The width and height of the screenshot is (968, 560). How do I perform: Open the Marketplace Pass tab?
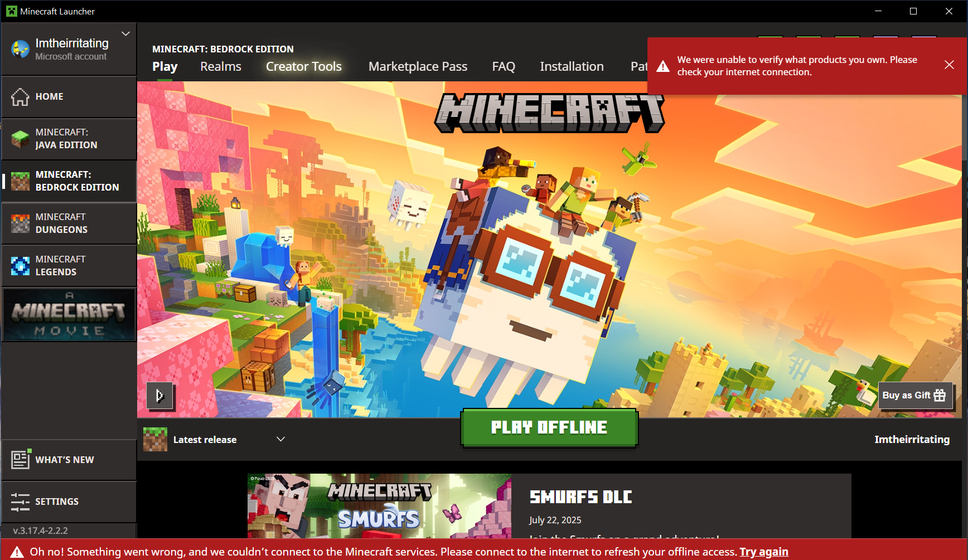(x=418, y=67)
